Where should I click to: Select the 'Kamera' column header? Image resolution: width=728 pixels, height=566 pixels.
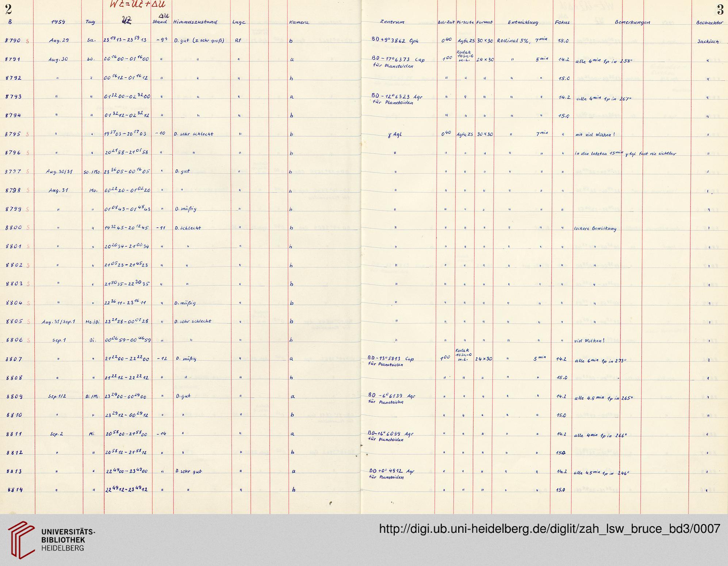pos(299,22)
